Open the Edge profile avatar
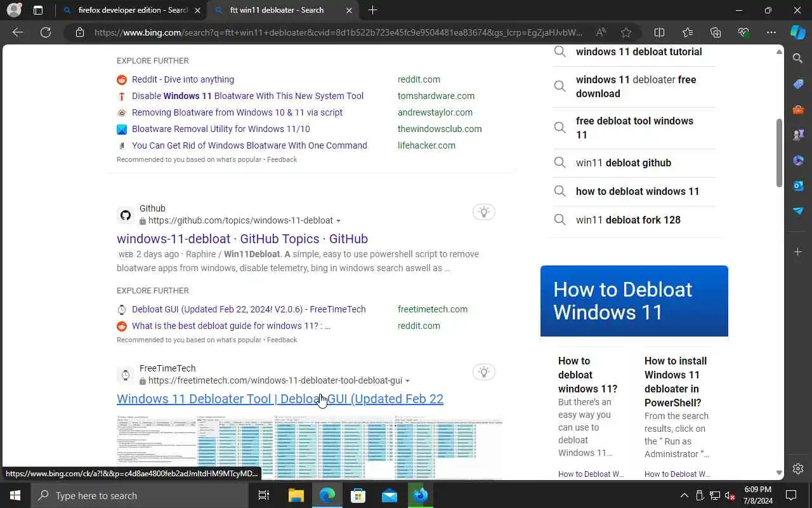This screenshot has width=812, height=508. click(x=14, y=10)
